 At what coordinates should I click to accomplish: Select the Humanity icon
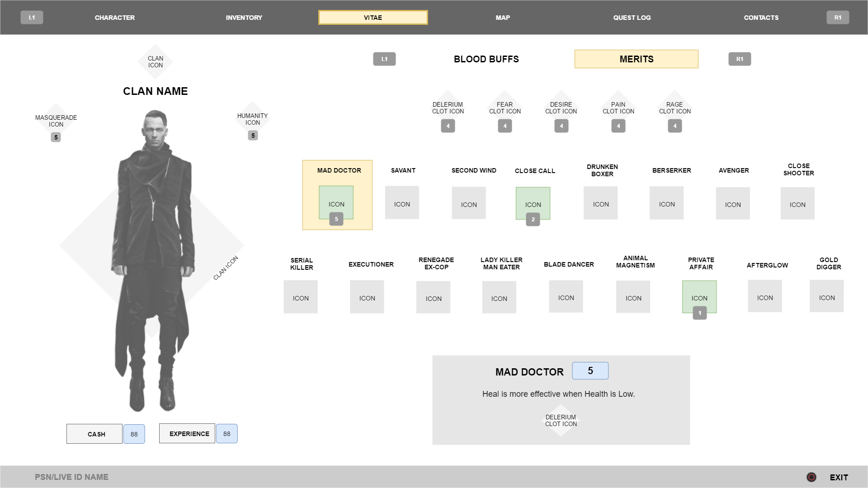click(x=253, y=119)
